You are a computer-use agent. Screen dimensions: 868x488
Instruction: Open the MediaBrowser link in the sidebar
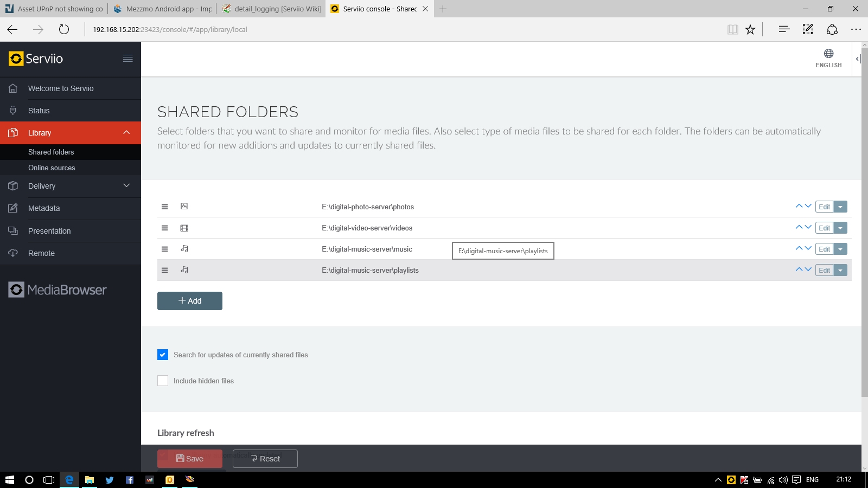pos(58,290)
